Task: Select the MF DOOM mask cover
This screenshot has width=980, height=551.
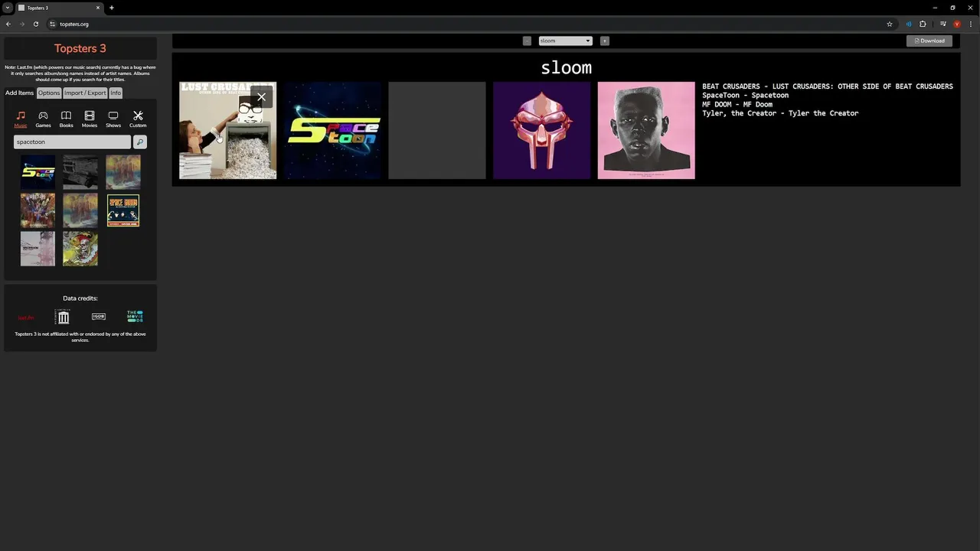Action: (541, 130)
